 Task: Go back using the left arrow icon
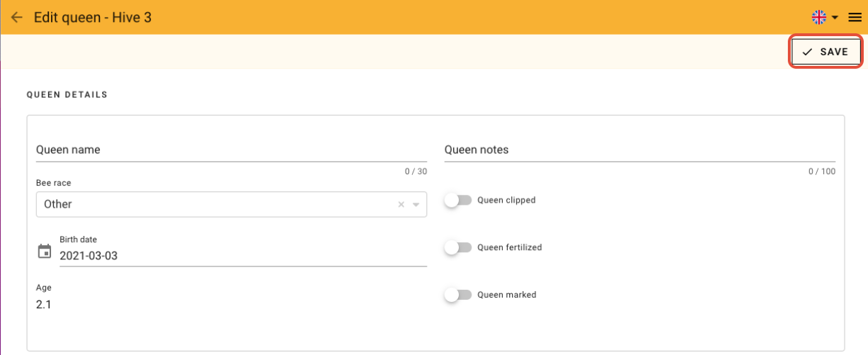click(16, 17)
